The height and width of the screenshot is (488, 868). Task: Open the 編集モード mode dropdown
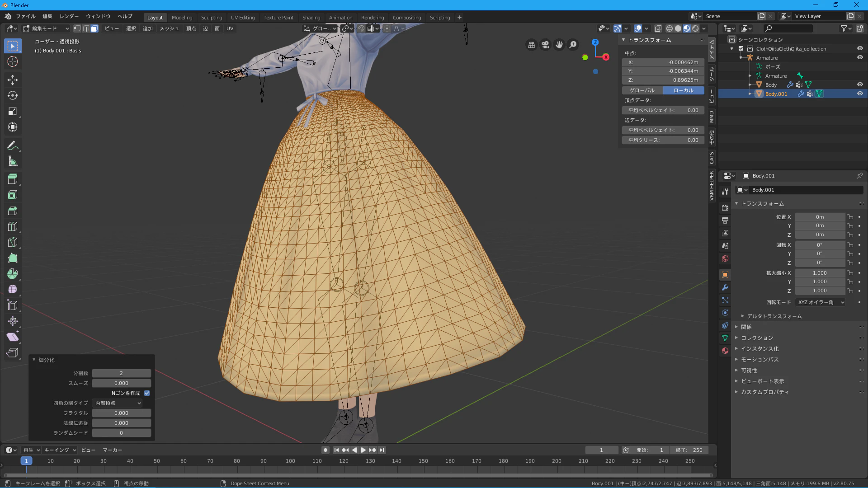pos(46,28)
